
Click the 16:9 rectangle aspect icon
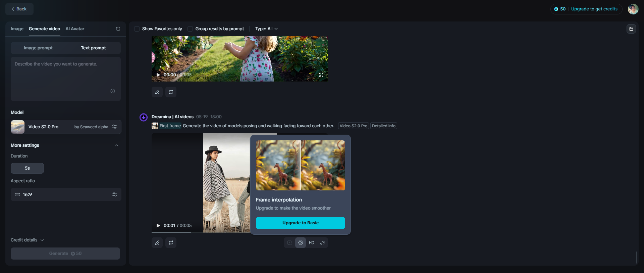pyautogui.click(x=17, y=194)
